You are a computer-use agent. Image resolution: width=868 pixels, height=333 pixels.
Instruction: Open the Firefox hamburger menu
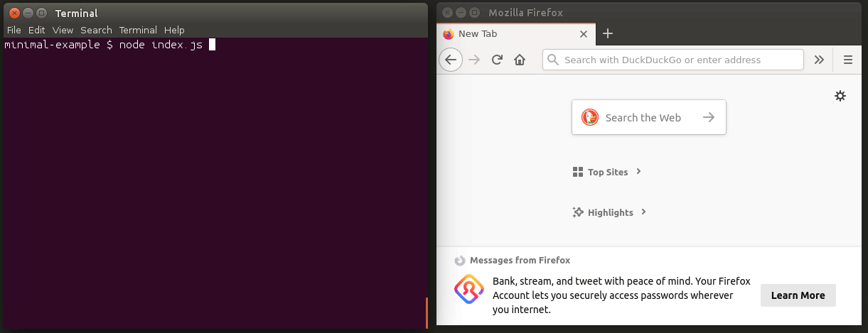point(847,60)
